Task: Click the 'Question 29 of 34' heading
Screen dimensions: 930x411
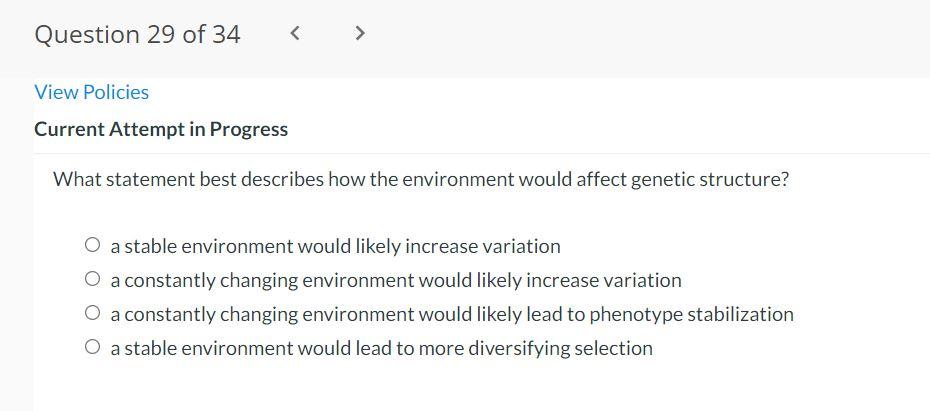Action: click(x=137, y=34)
